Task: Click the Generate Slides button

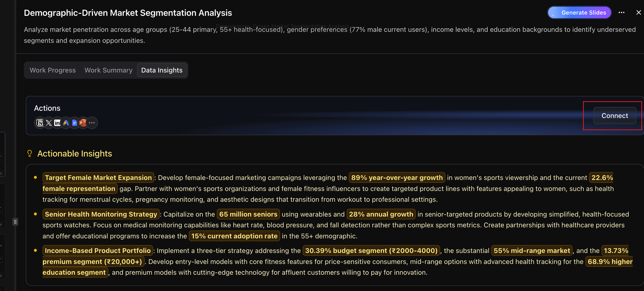Action: tap(579, 12)
